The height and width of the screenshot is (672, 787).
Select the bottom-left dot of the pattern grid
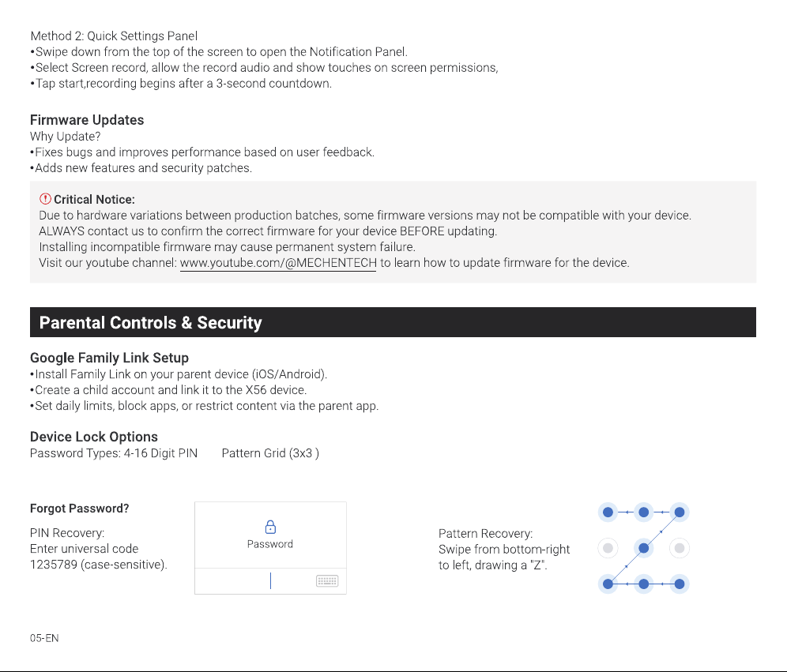click(608, 584)
